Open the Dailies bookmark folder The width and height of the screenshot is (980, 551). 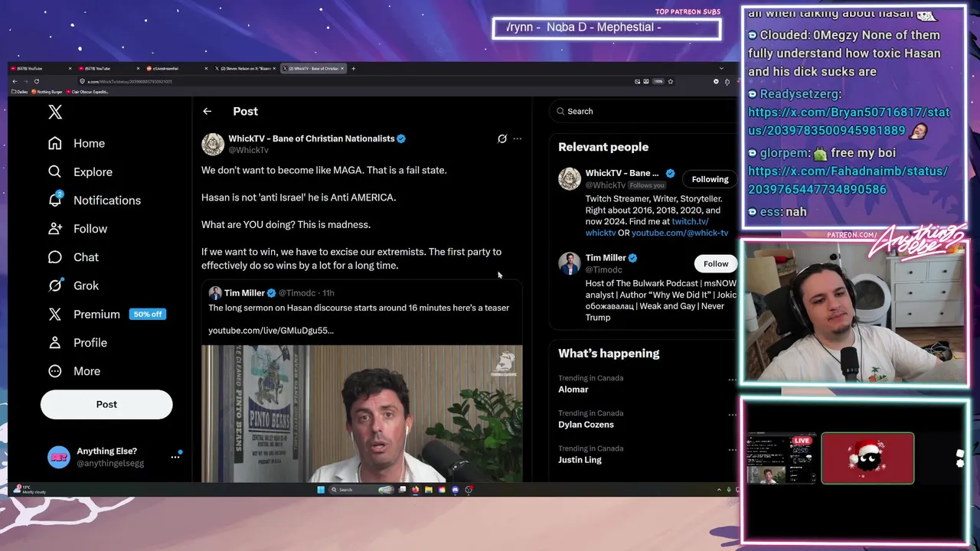coord(20,92)
